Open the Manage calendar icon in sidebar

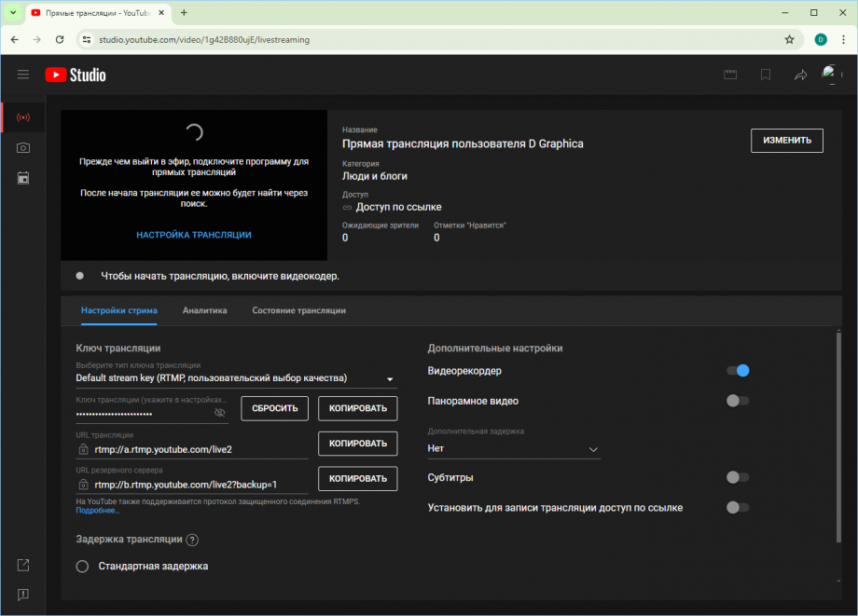point(23,178)
